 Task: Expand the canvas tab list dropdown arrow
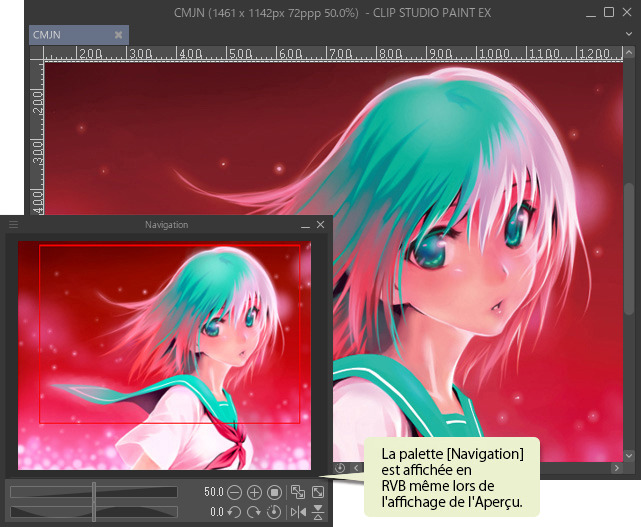pos(629,34)
